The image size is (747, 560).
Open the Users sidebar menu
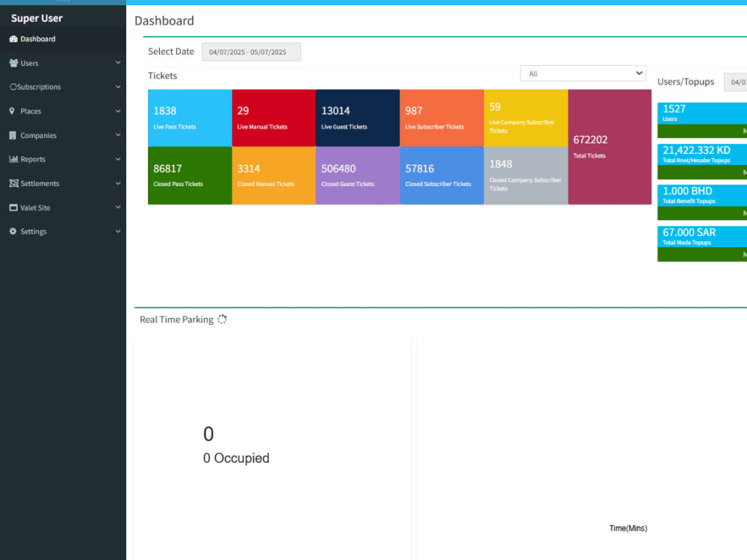(63, 63)
